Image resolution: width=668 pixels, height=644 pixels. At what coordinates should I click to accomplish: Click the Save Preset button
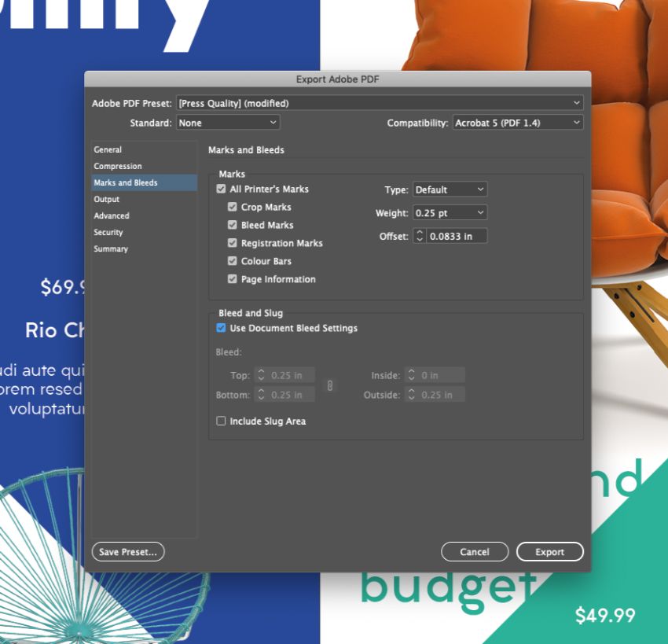(x=128, y=551)
